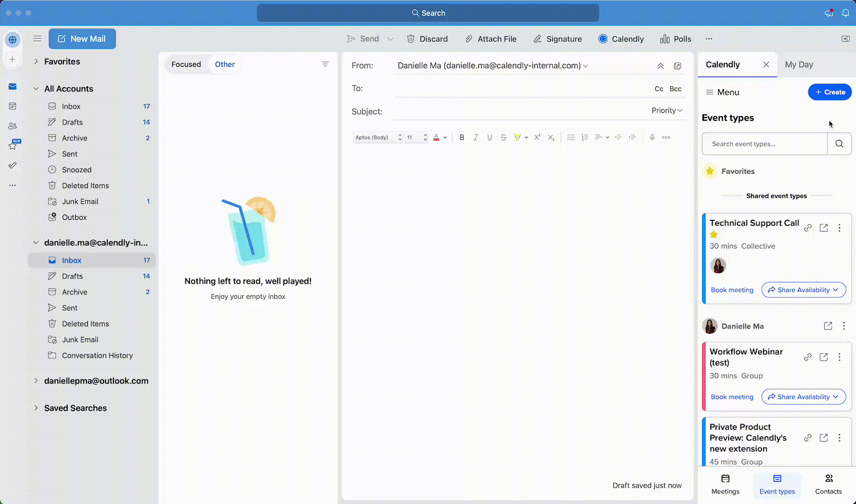The height and width of the screenshot is (504, 856).
Task: Open the Calendar view in left rail
Action: 13,106
